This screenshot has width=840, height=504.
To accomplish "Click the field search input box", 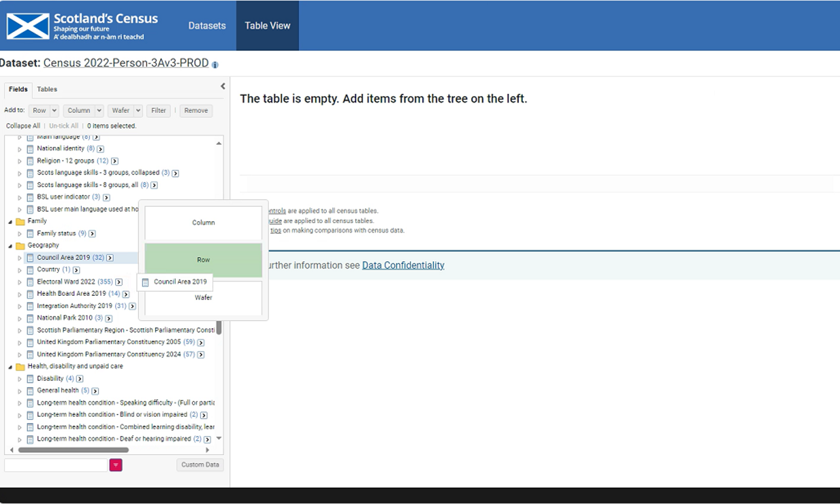I will (x=56, y=465).
